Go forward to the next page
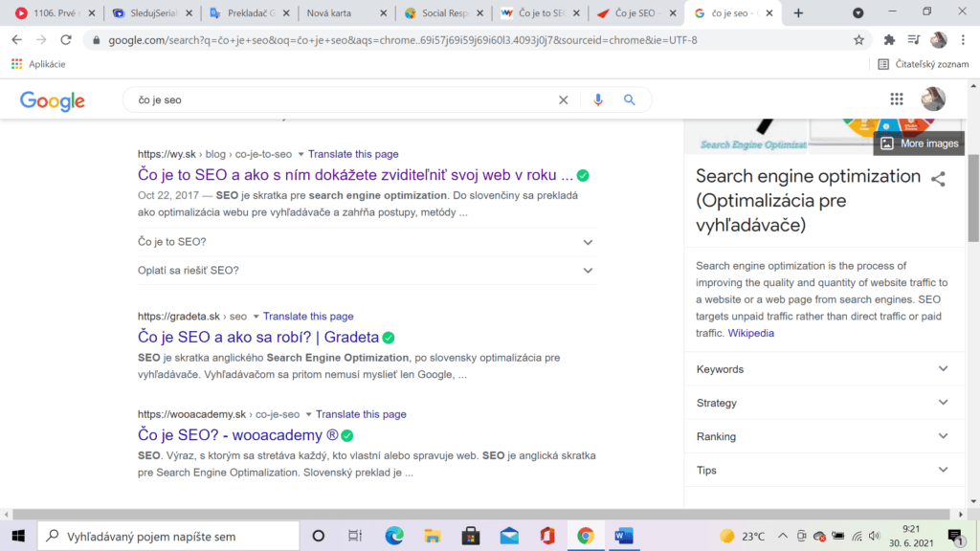 [41, 40]
